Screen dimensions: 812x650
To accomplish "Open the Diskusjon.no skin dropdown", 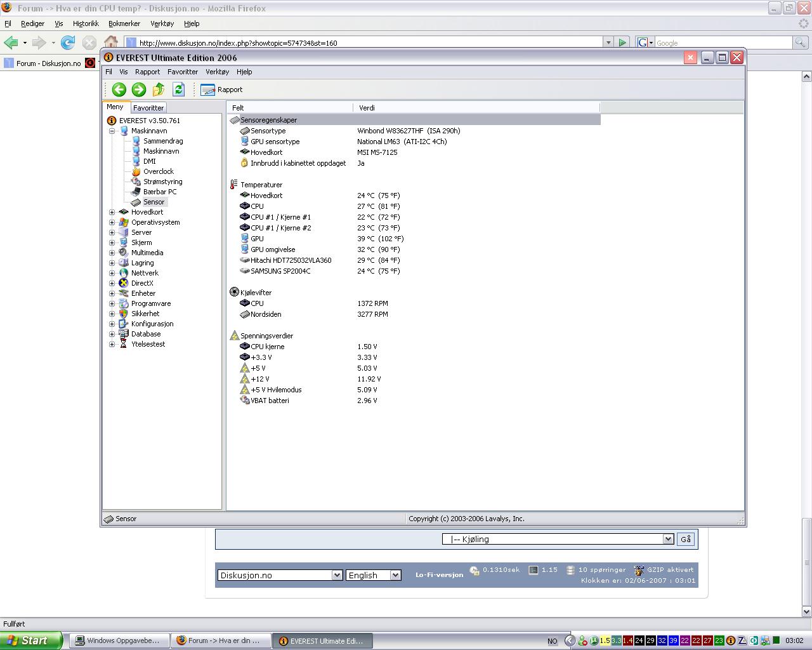I will 280,575.
